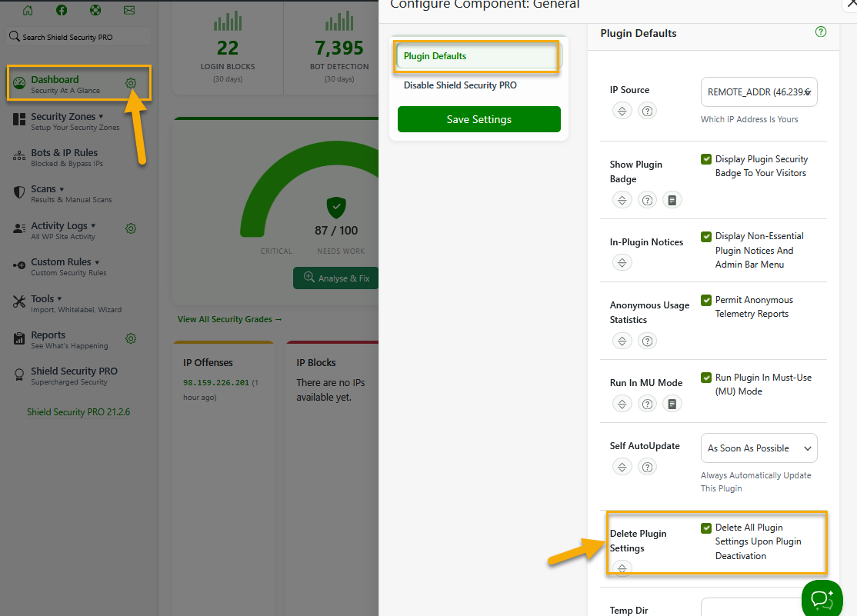Click the help icon beside Plugin Defaults heading
857x616 pixels.
pos(820,32)
